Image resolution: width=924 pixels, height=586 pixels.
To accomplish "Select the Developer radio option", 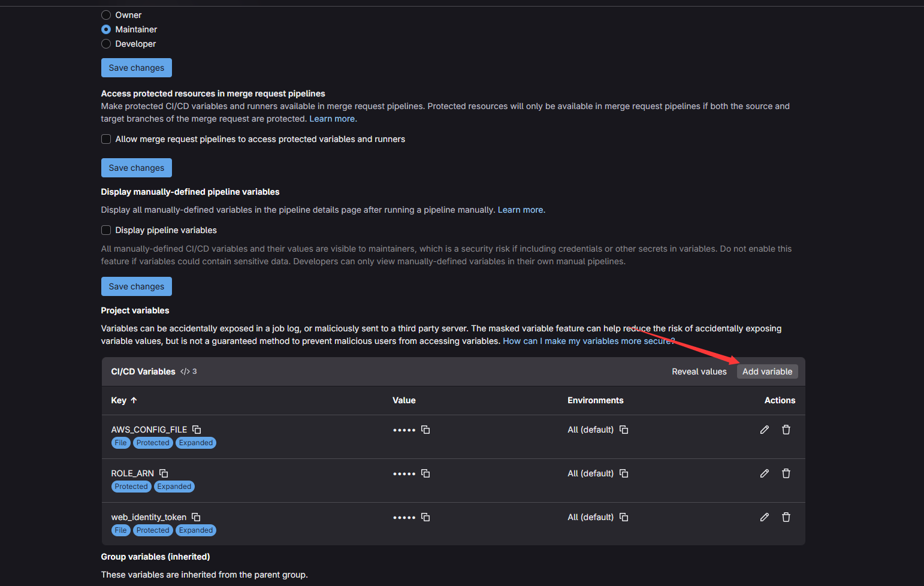I will (x=106, y=44).
